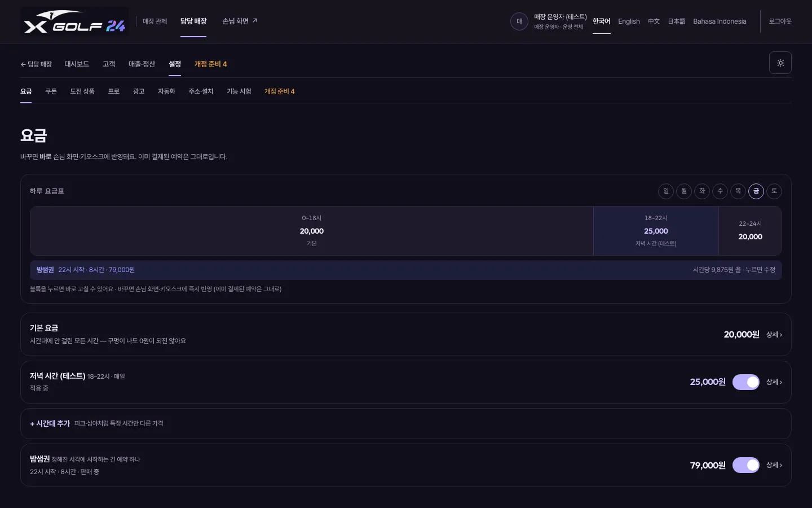This screenshot has width=812, height=508.
Task: Switch language to 中文
Action: coord(654,21)
